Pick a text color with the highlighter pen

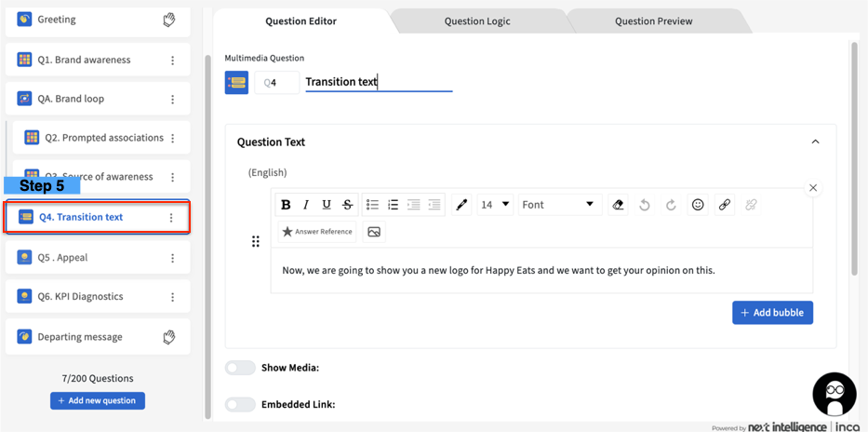click(461, 205)
